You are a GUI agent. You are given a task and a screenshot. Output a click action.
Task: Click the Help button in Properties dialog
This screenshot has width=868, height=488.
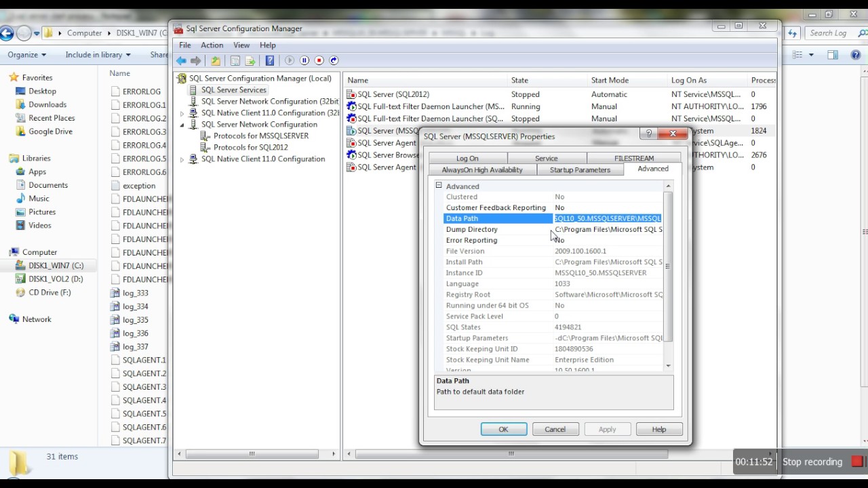click(658, 429)
